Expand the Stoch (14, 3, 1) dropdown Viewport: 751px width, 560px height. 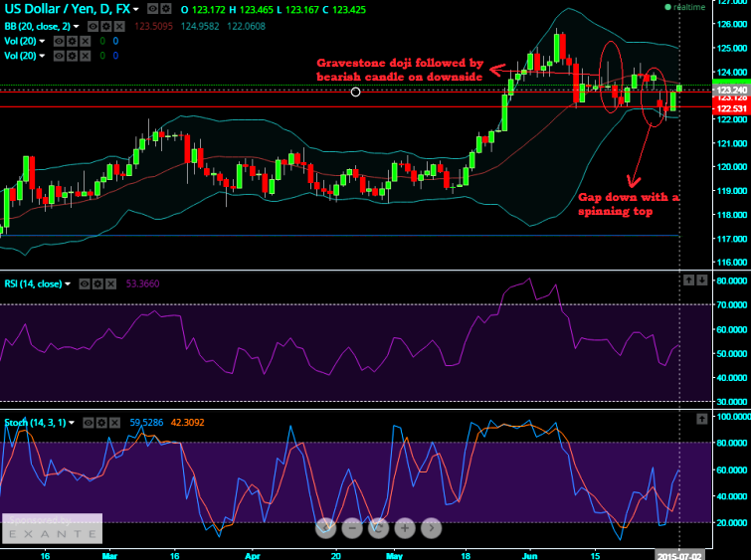(x=72, y=423)
